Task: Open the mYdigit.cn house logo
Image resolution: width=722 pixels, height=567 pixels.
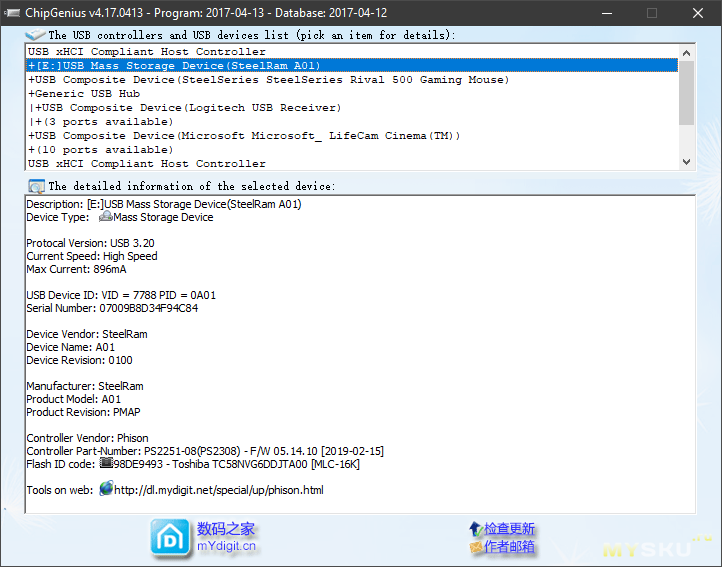Action: [x=170, y=538]
